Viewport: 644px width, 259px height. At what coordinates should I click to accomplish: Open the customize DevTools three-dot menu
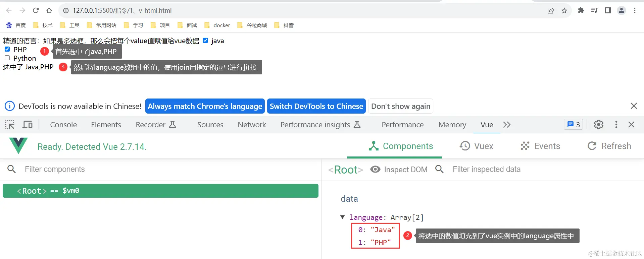click(x=616, y=125)
